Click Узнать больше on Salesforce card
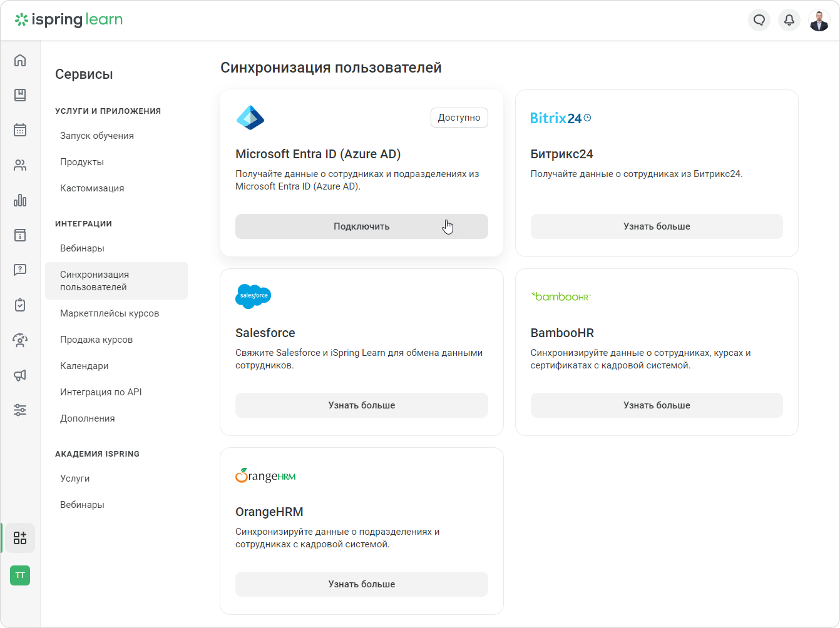 362,405
